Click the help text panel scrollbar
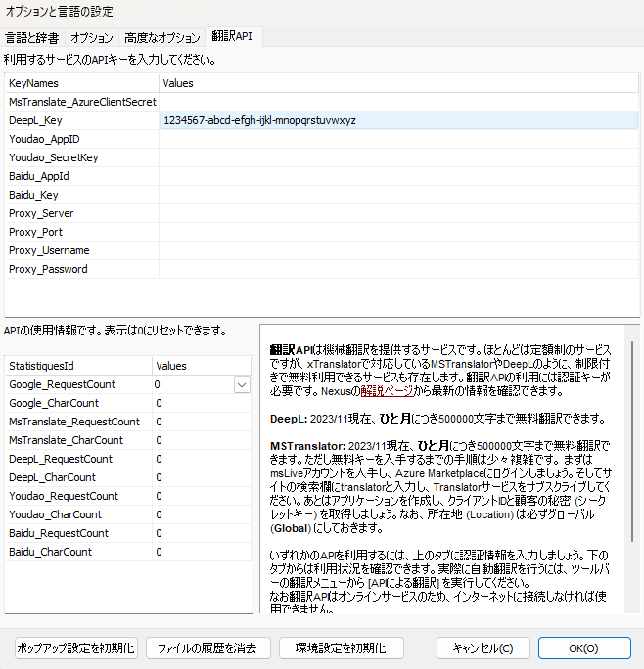 tap(632, 441)
